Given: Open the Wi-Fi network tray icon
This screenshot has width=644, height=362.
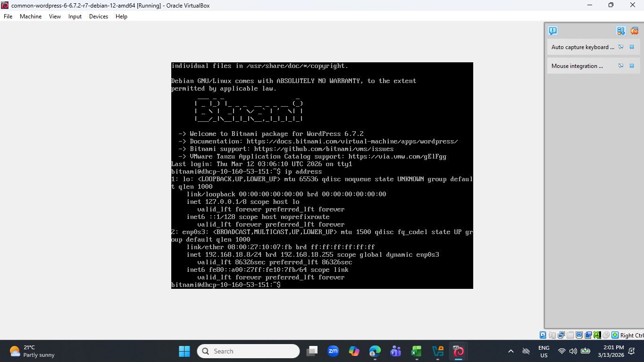Looking at the screenshot, I should tap(561, 351).
